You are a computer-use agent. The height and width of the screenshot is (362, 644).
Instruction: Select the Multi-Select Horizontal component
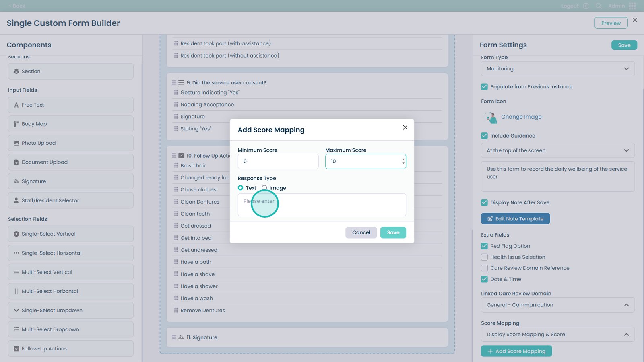(x=71, y=291)
